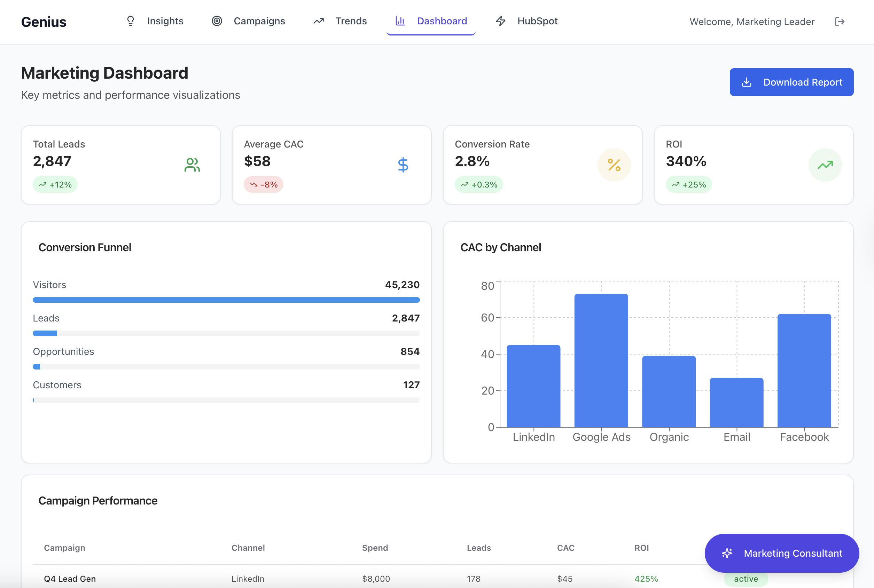Click the Visitors funnel progress bar
874x588 pixels.
pyautogui.click(x=226, y=300)
